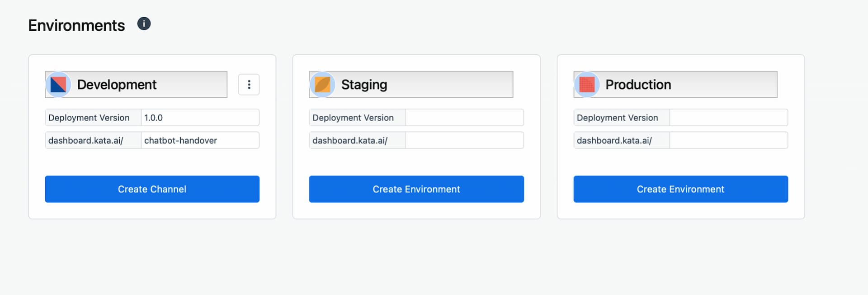This screenshot has height=295, width=868.
Task: Click the Development Deployment Version label
Action: 89,118
